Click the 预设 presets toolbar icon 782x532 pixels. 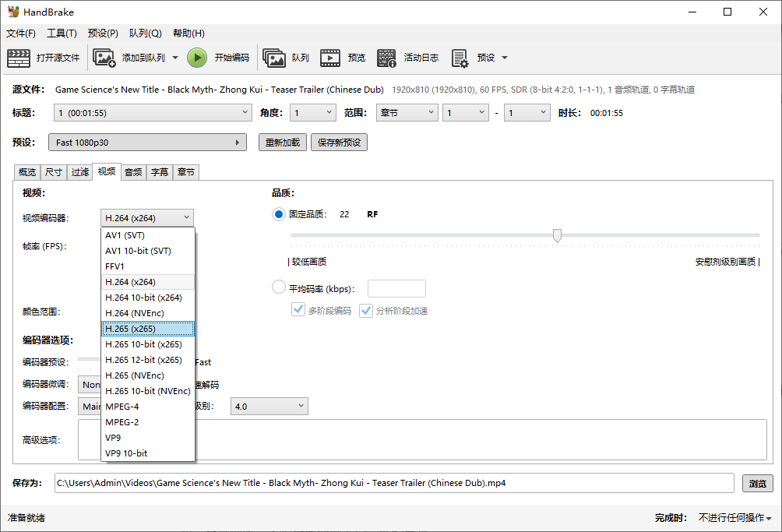[x=460, y=58]
